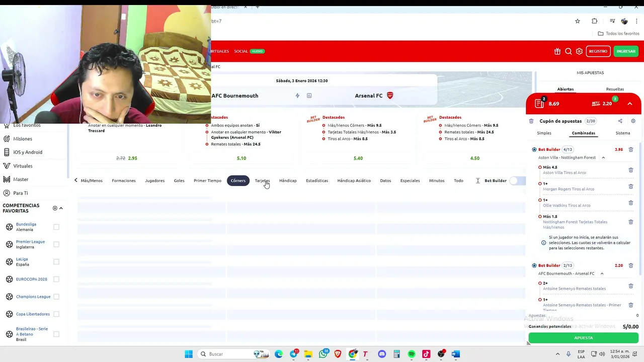Click the green INGRESAR button

[x=626, y=51]
